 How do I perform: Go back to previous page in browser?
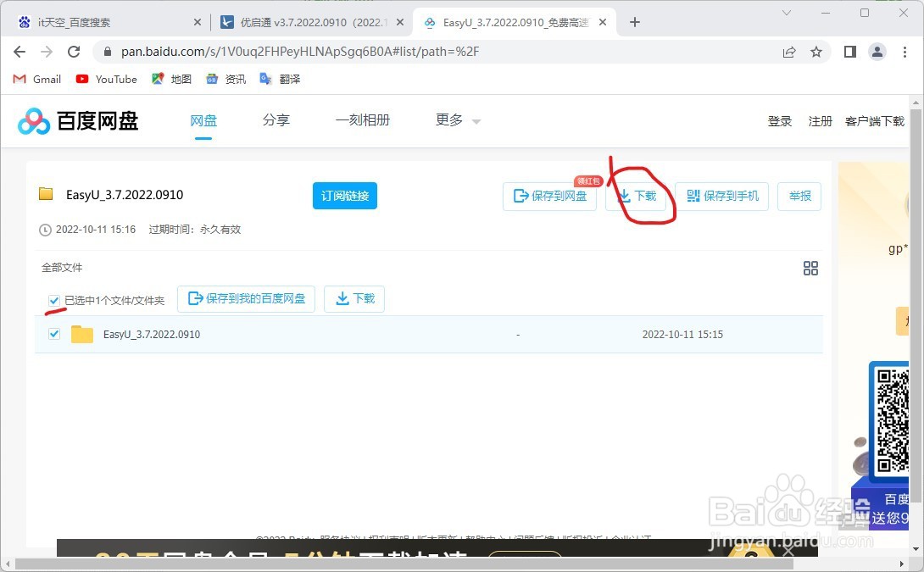point(19,52)
